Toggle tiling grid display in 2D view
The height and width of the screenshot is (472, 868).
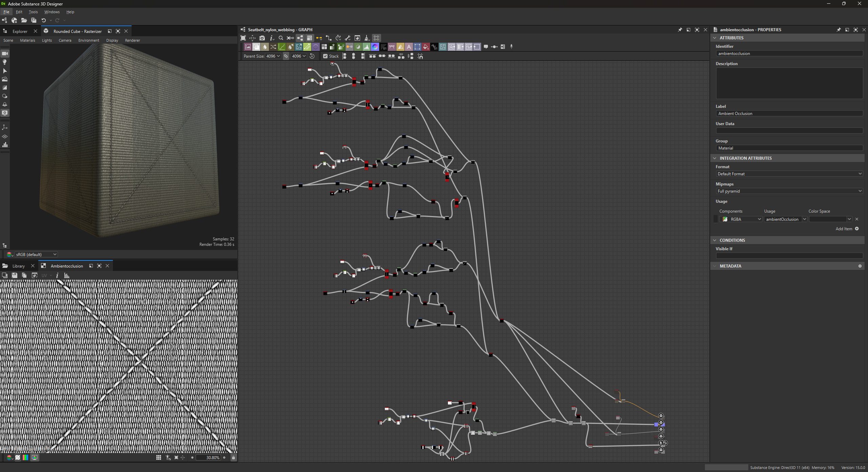(158, 458)
